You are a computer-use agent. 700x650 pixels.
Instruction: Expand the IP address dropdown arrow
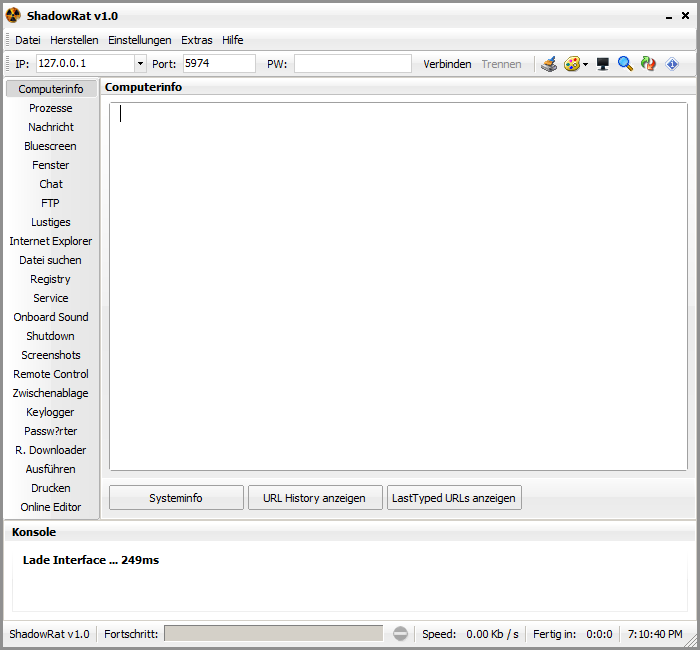[x=139, y=64]
